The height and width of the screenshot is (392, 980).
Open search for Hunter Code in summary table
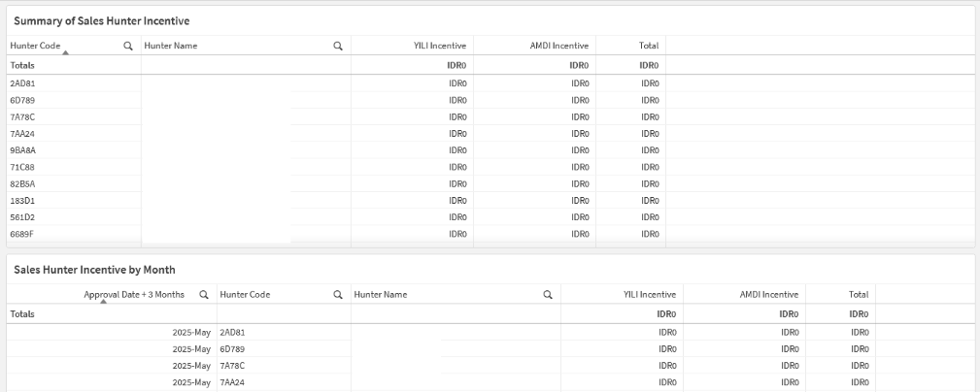pos(128,46)
